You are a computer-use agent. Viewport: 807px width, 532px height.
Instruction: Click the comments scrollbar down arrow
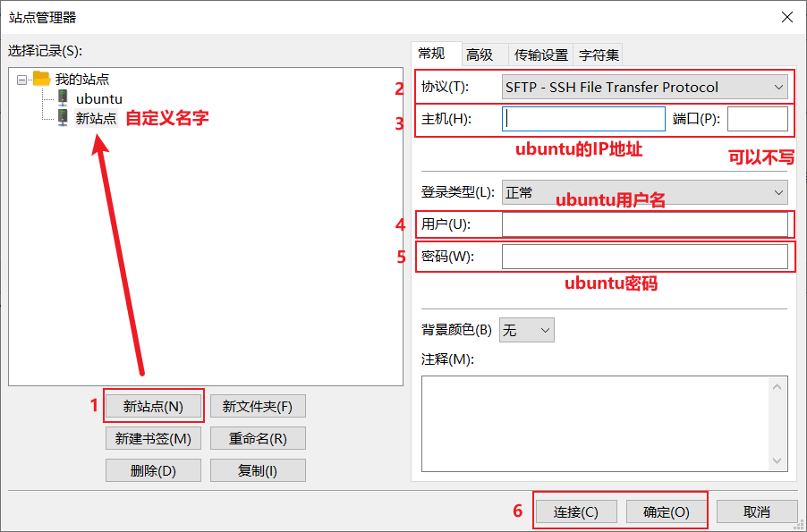tap(777, 460)
